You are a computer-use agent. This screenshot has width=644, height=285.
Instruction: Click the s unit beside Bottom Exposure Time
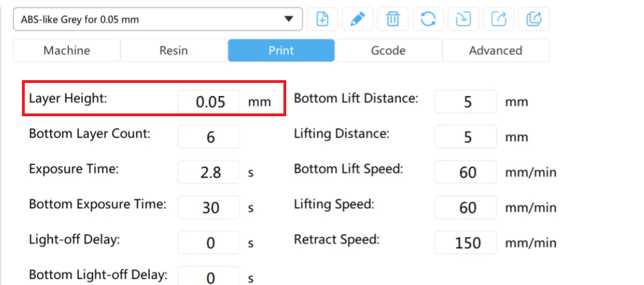pos(251,208)
